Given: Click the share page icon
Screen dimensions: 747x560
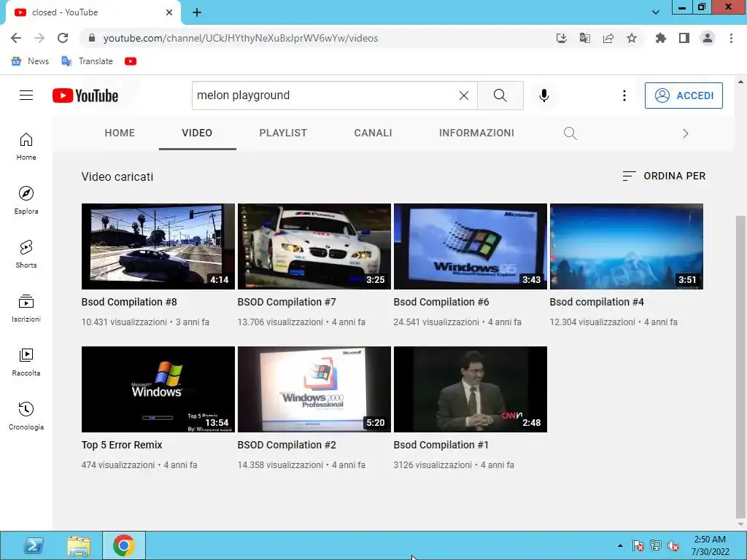Looking at the screenshot, I should coord(608,38).
